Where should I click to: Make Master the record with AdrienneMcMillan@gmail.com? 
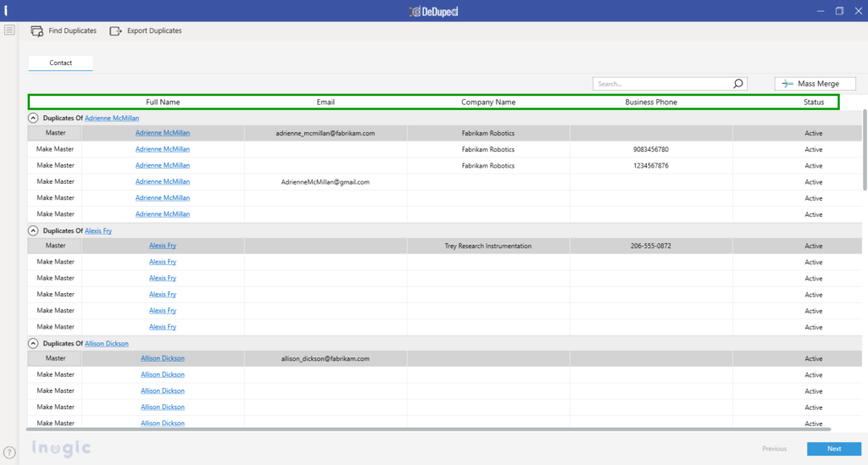(x=55, y=181)
